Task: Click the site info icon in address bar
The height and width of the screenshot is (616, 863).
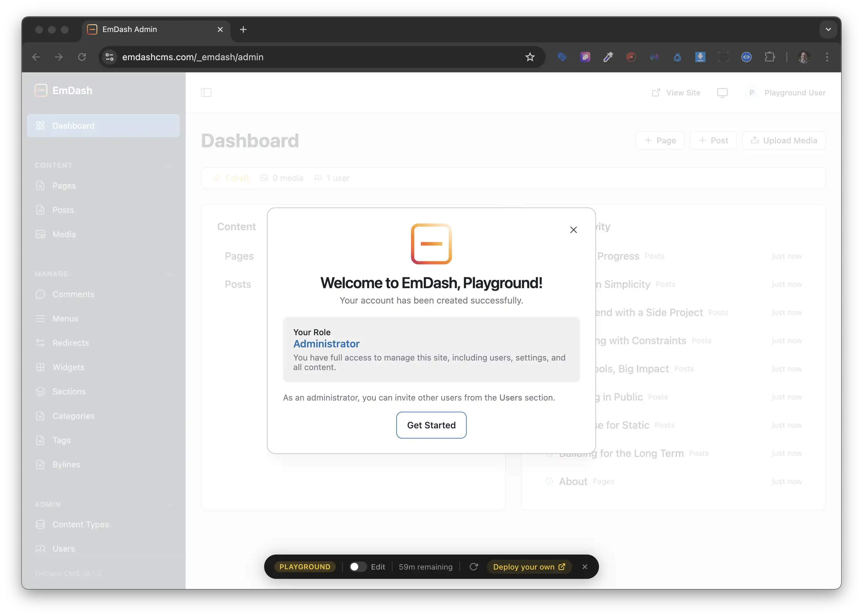Action: click(109, 57)
